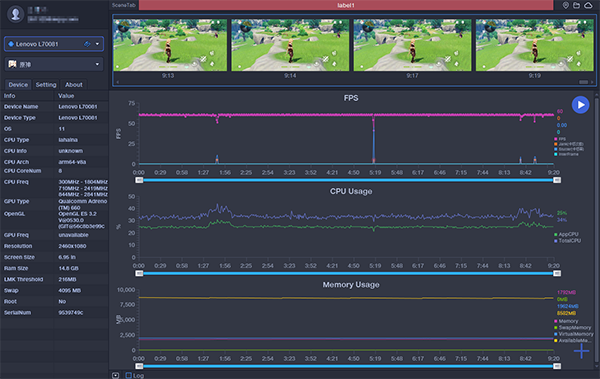Click the Value column header

coord(66,96)
